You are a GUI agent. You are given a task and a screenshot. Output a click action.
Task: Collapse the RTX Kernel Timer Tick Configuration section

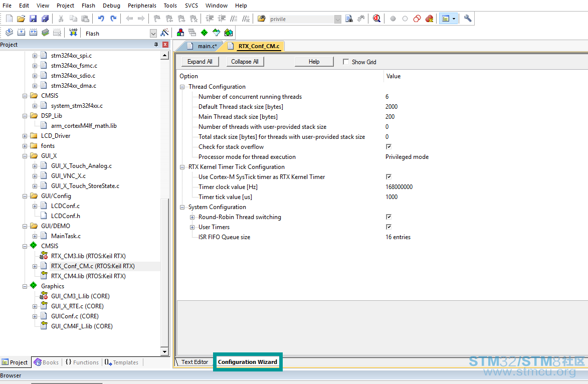pos(182,167)
